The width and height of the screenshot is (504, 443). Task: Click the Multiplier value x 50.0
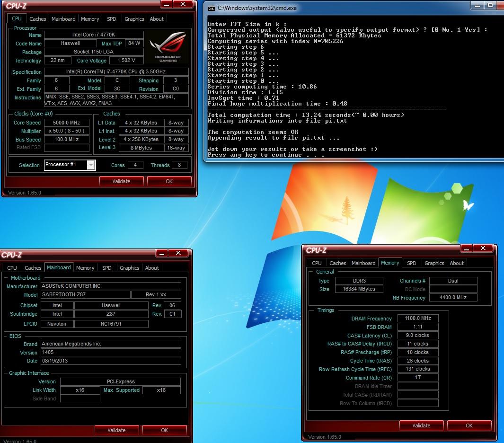[x=67, y=131]
